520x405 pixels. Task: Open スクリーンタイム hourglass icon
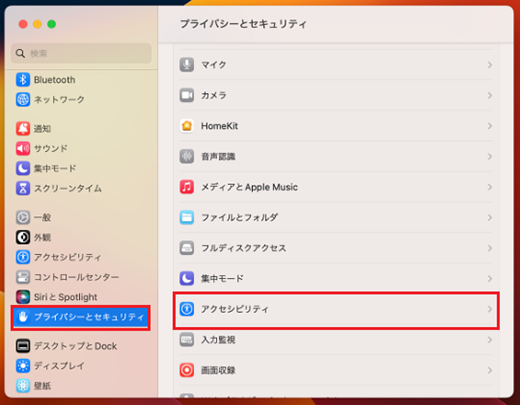point(23,188)
